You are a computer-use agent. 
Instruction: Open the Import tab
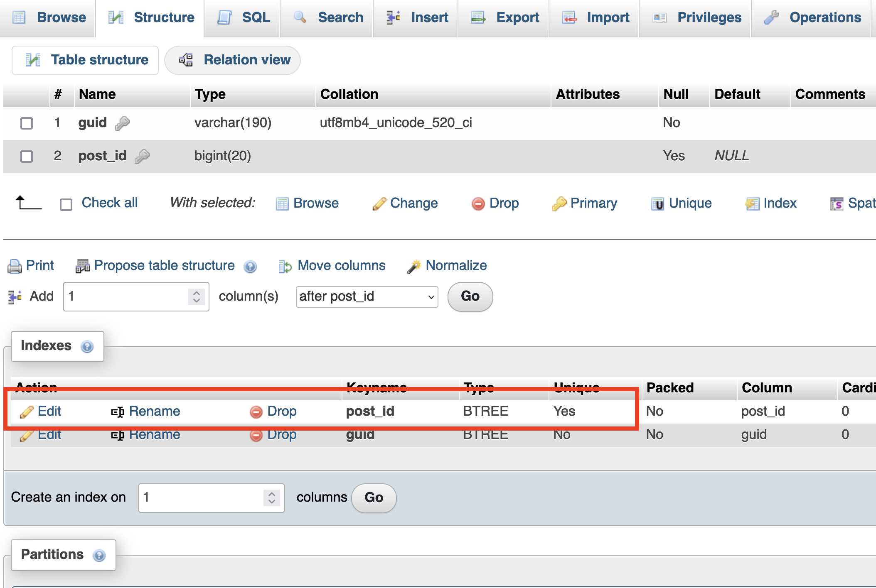pos(594,17)
